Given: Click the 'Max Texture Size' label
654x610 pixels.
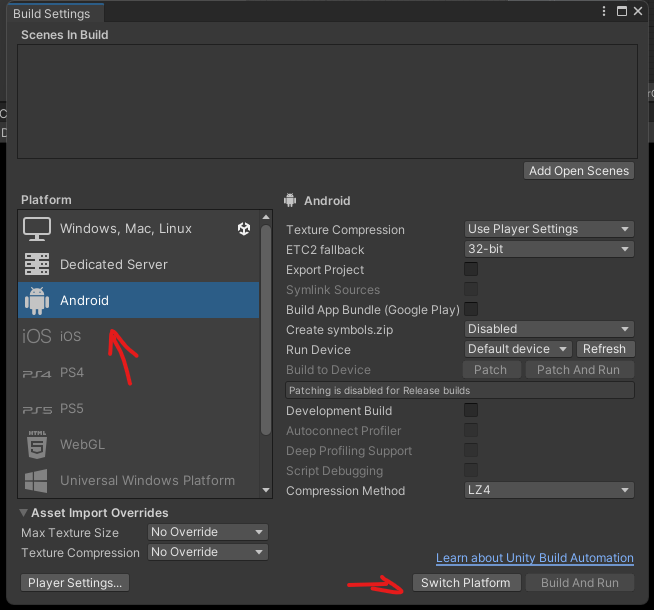Looking at the screenshot, I should coord(70,532).
